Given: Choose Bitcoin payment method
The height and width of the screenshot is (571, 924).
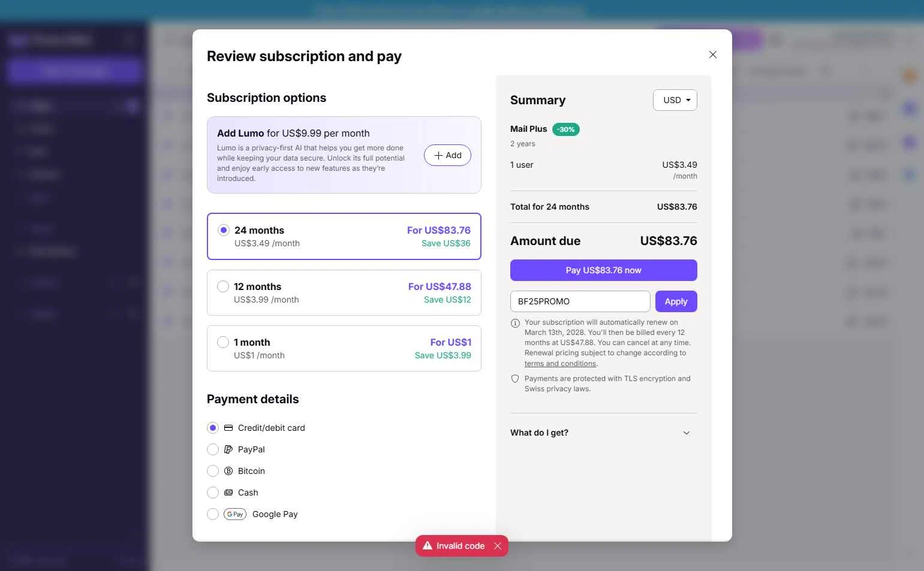Looking at the screenshot, I should point(213,471).
